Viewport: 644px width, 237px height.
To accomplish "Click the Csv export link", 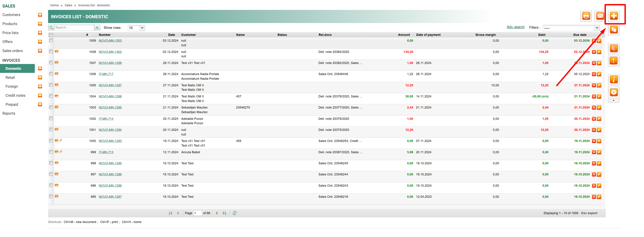I will click(589, 213).
